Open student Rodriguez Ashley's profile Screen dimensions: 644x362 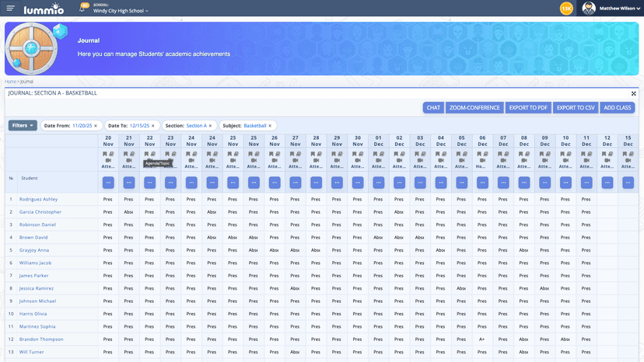[x=39, y=200]
